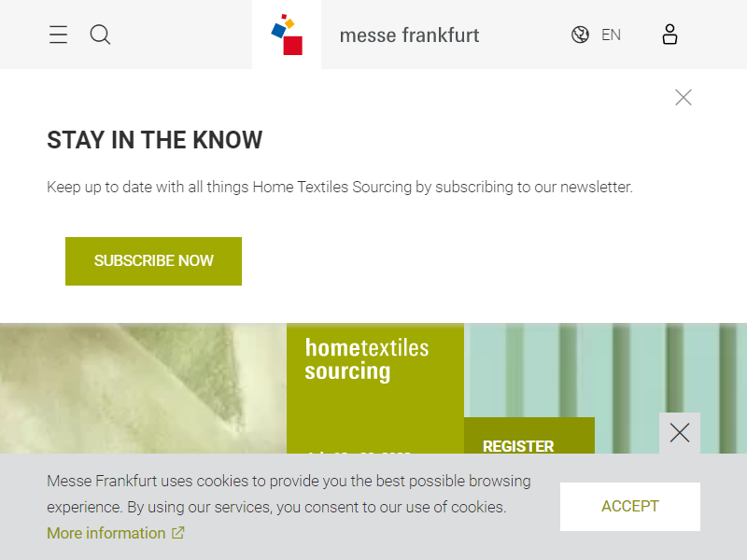Open the user account icon
This screenshot has width=747, height=560.
(669, 35)
